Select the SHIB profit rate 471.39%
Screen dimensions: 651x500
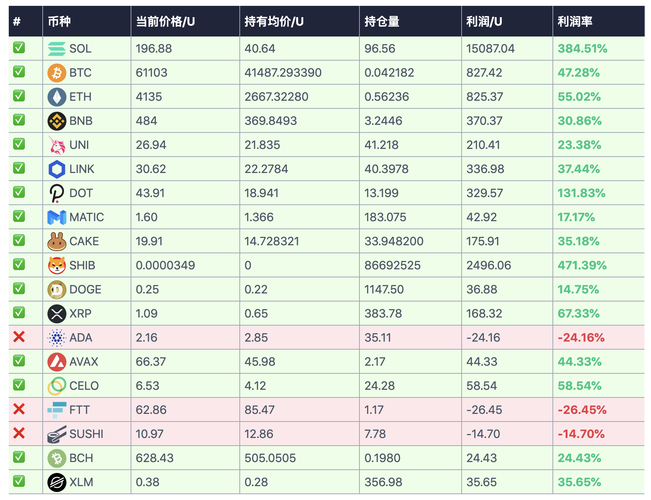point(582,265)
